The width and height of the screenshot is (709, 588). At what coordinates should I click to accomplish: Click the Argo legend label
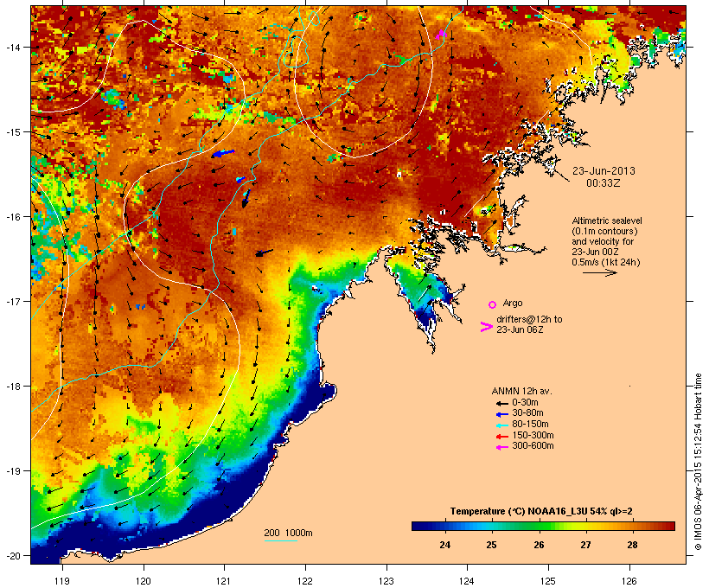pyautogui.click(x=513, y=303)
